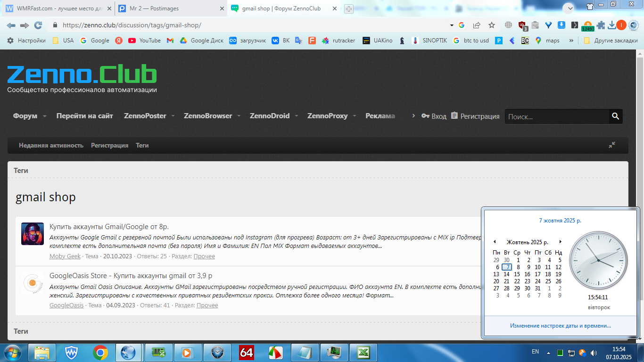Reload the page with refresh icon

pyautogui.click(x=38, y=25)
